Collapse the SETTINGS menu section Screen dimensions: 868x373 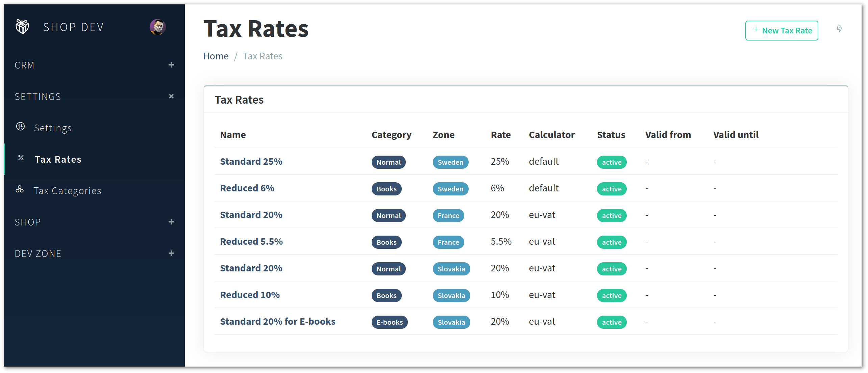click(171, 96)
